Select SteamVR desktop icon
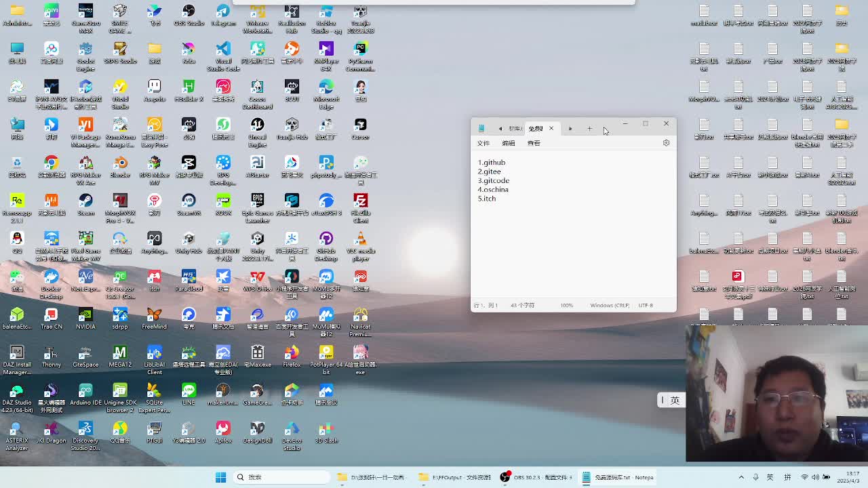 point(189,205)
